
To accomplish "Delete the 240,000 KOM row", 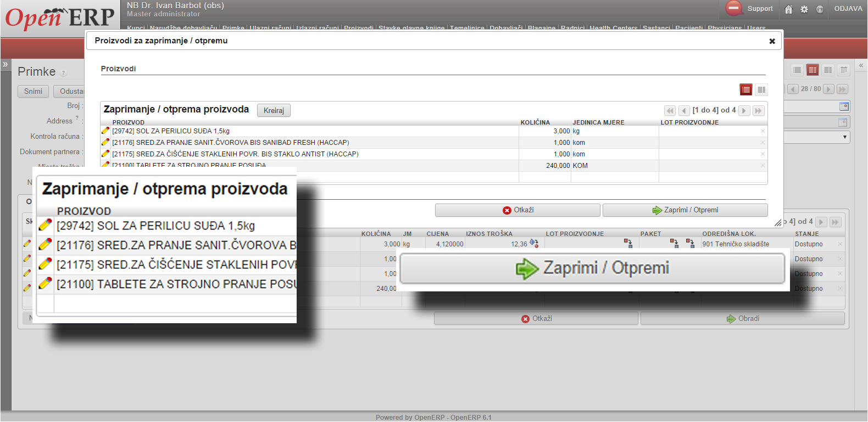I will click(763, 166).
